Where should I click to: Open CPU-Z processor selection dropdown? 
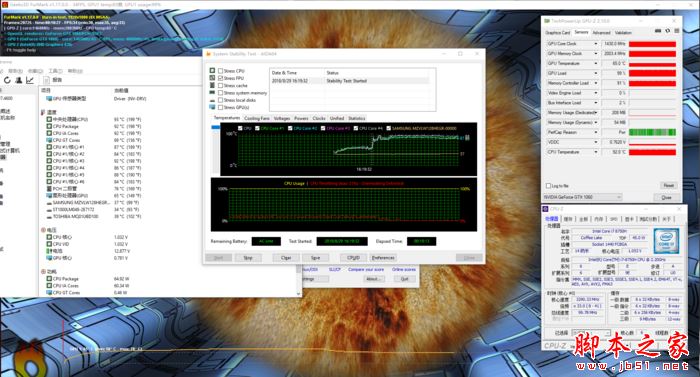pos(591,333)
